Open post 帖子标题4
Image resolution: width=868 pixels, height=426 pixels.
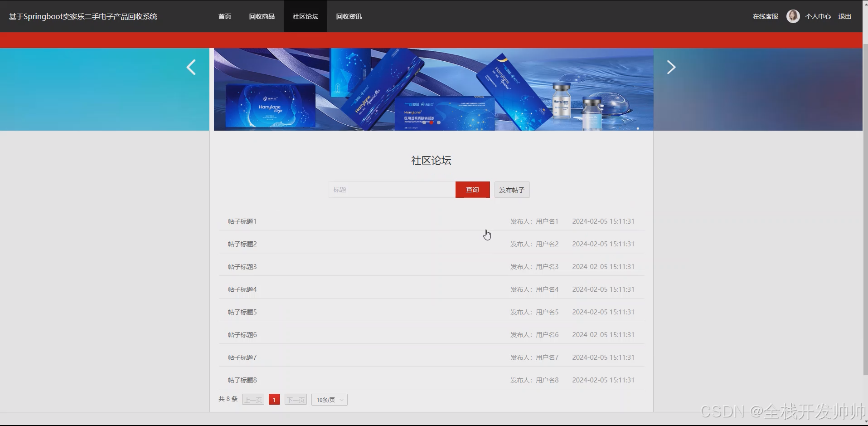point(242,289)
